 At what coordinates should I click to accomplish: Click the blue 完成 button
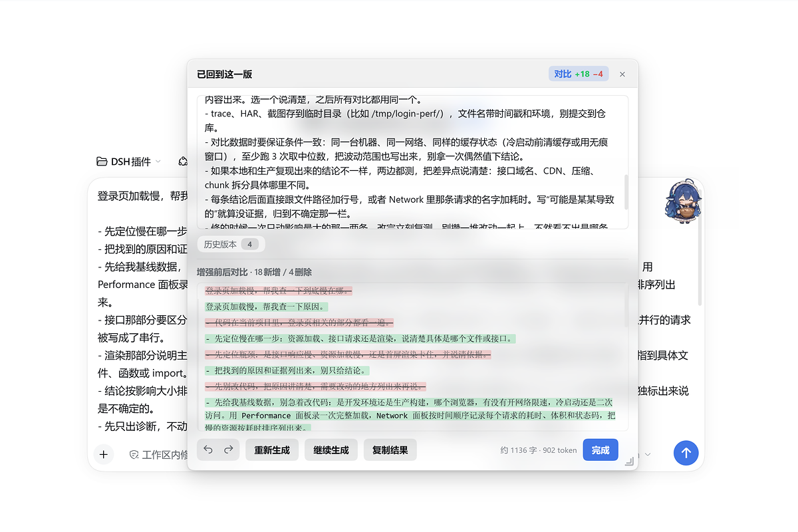pos(600,450)
